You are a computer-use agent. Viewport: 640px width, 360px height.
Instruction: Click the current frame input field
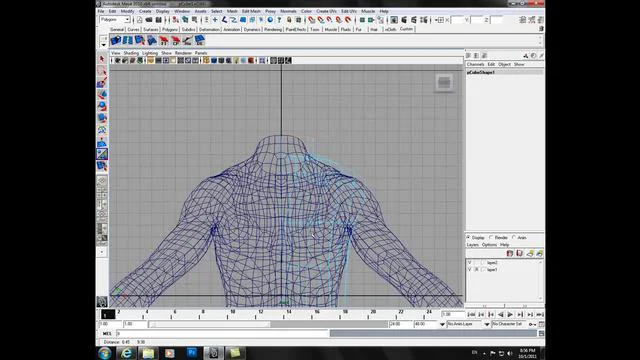[x=453, y=315]
